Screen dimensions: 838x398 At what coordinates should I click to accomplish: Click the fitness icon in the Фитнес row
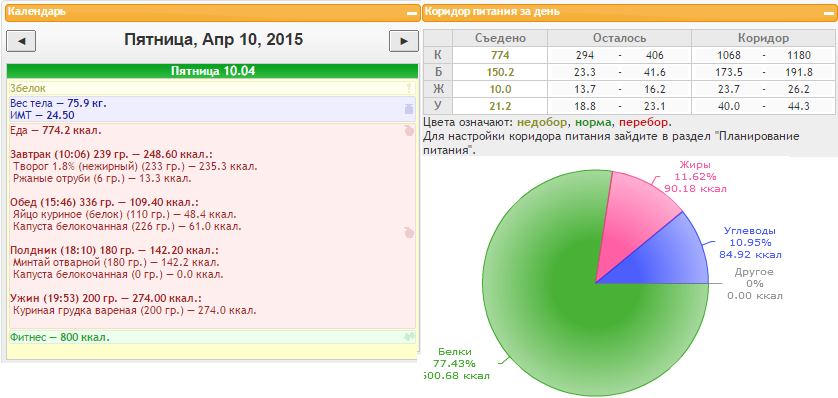[409, 337]
